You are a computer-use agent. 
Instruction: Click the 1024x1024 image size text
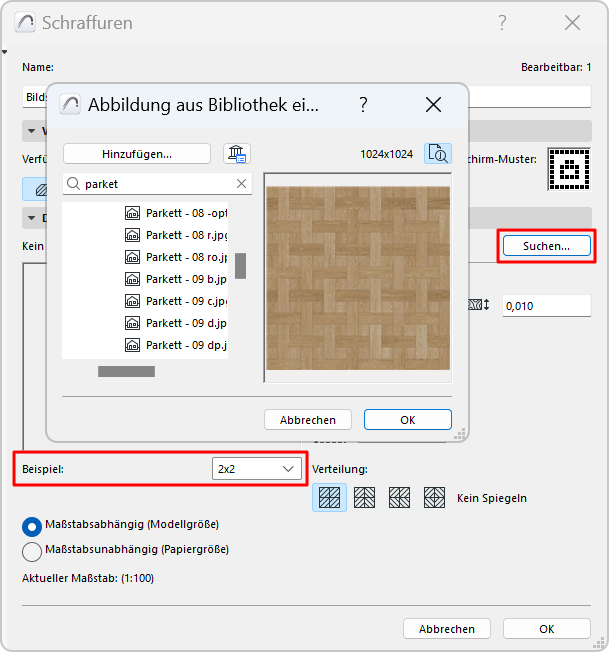386,154
